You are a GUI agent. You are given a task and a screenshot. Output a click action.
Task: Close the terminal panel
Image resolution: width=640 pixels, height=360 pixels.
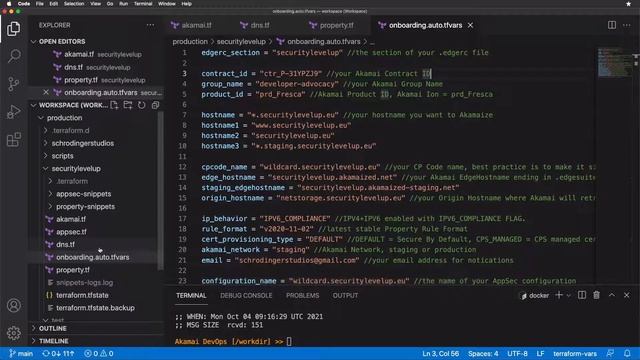[x=627, y=295]
